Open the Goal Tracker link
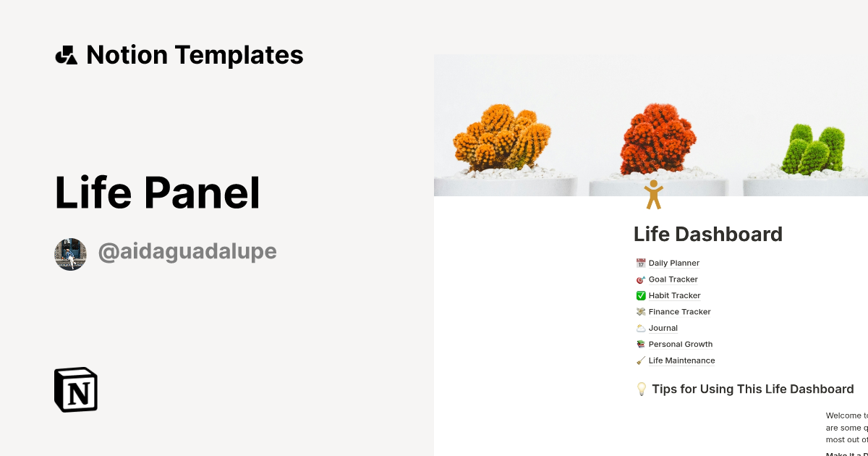This screenshot has height=456, width=868. coord(673,279)
